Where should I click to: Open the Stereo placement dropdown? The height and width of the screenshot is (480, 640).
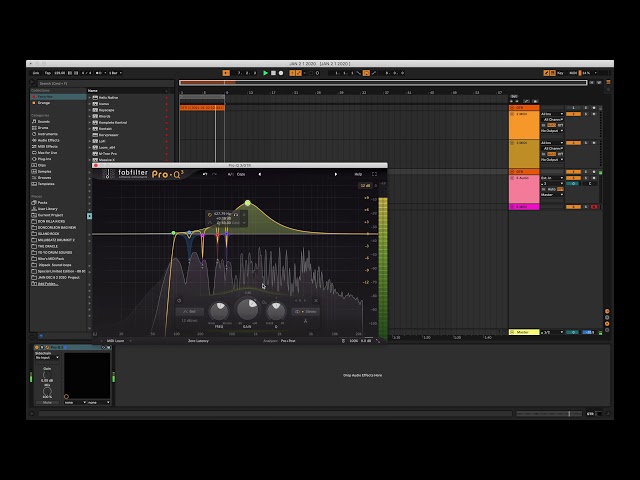306,311
